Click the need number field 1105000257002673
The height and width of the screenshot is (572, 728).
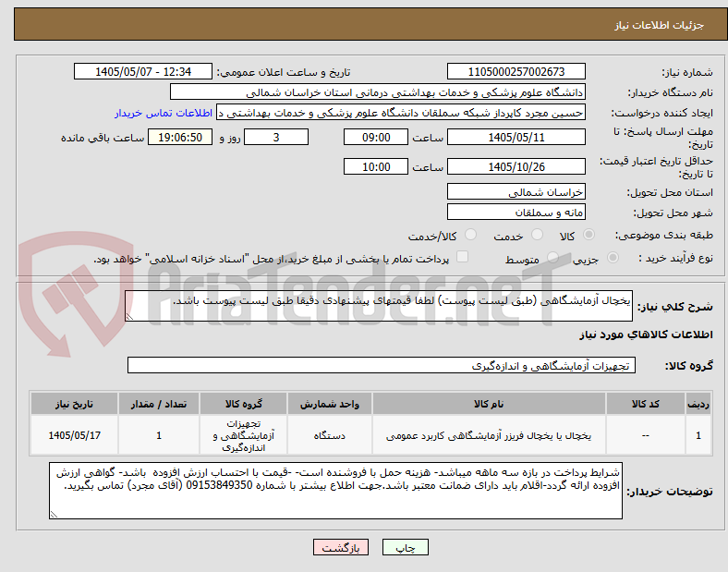coord(516,71)
